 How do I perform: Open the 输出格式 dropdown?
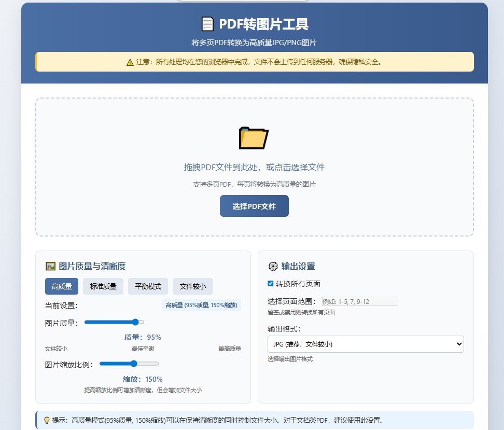(x=366, y=344)
